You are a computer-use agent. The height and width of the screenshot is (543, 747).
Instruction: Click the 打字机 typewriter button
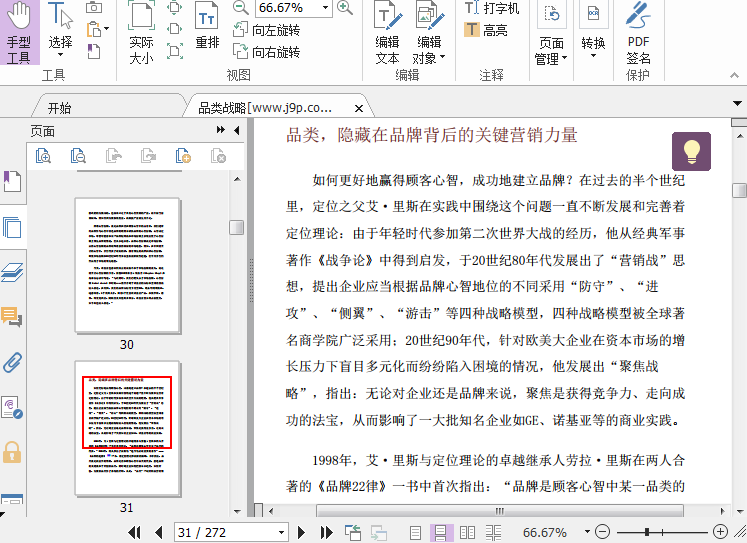(493, 8)
